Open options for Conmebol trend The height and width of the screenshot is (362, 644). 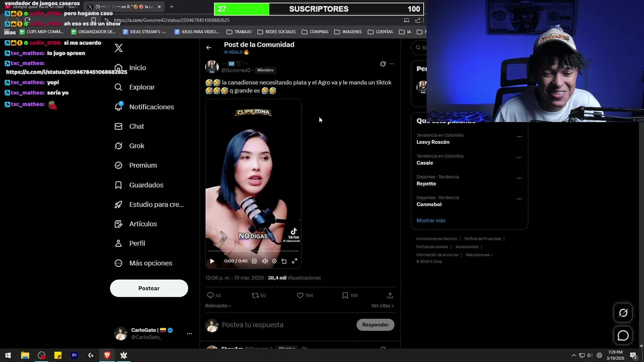(519, 199)
